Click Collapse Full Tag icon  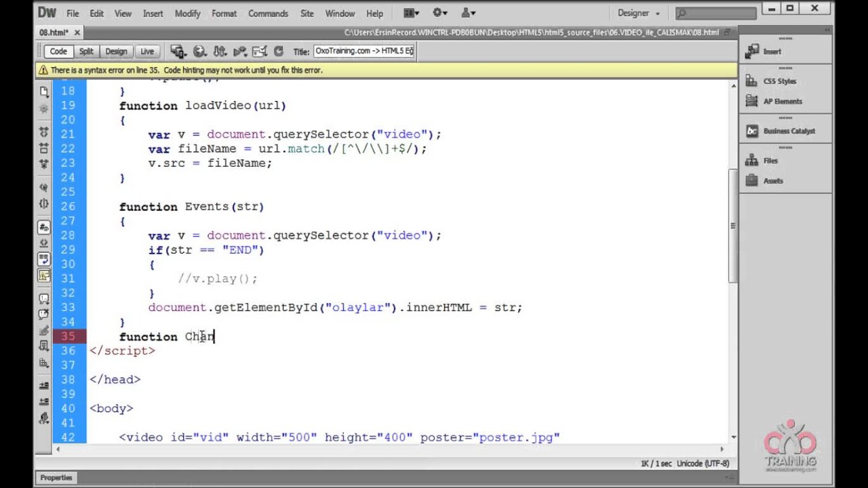click(44, 132)
